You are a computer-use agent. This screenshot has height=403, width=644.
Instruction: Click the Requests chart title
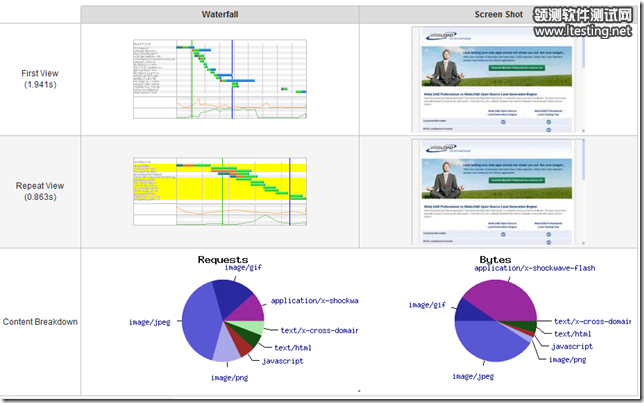point(222,259)
